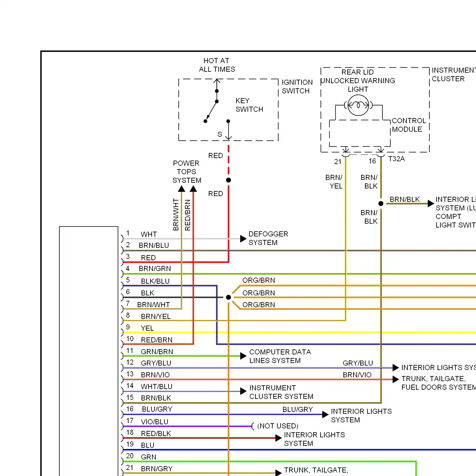This screenshot has width=476, height=476.
Task: Click the (NOT USED) label
Action: [278, 426]
